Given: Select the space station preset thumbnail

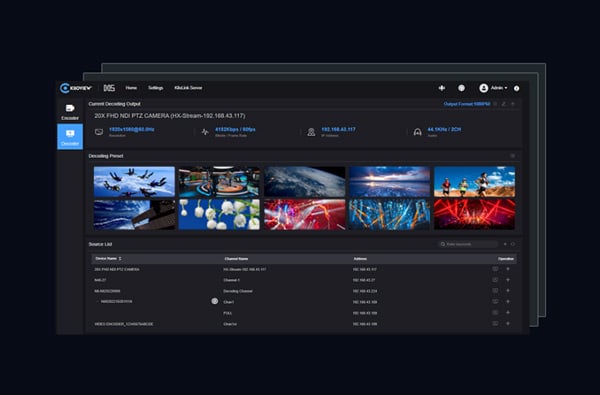Looking at the screenshot, I should tap(134, 214).
